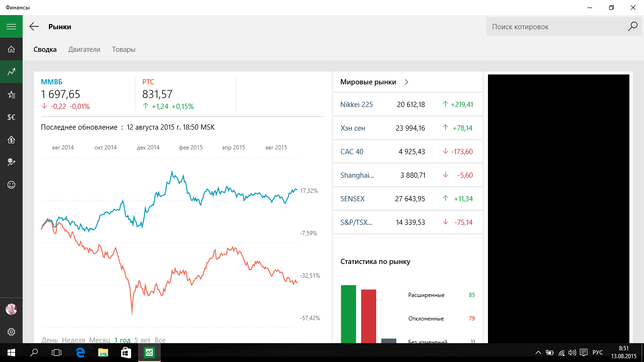Open Windows Store from taskbar
Screen dimensions: 644x362
click(126, 353)
